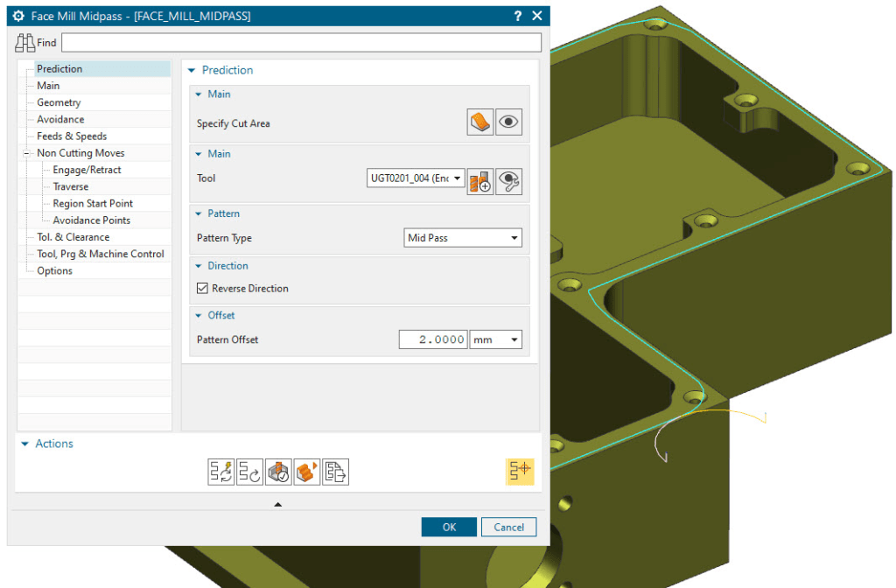Click the Replay tool path icon
Viewport: 896px width, 588px height.
pyautogui.click(x=249, y=472)
